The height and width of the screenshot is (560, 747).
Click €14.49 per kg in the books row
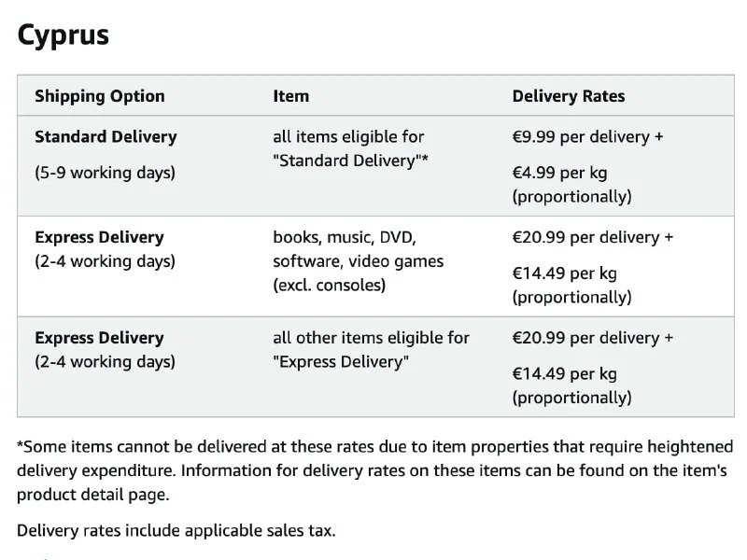click(565, 273)
